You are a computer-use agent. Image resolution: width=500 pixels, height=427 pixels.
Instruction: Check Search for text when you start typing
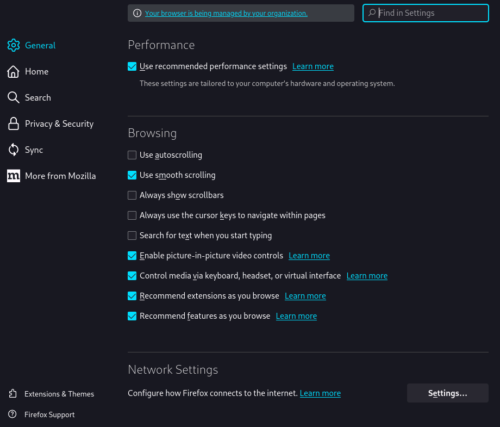132,235
